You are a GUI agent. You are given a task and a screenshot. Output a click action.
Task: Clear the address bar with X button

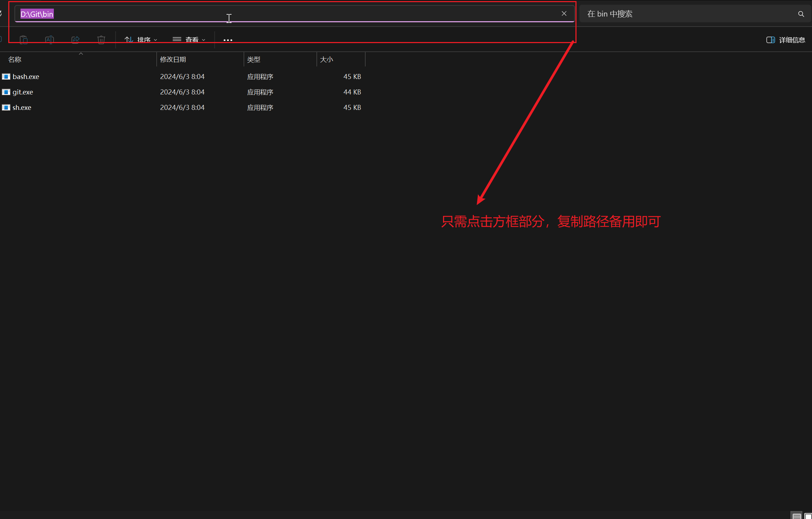(x=564, y=14)
